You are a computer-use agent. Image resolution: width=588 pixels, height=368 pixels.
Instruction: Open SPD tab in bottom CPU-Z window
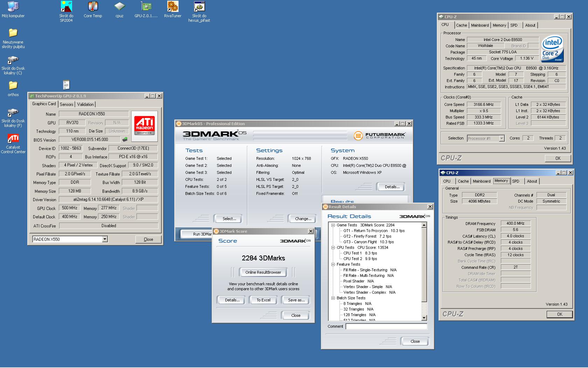[x=516, y=181]
